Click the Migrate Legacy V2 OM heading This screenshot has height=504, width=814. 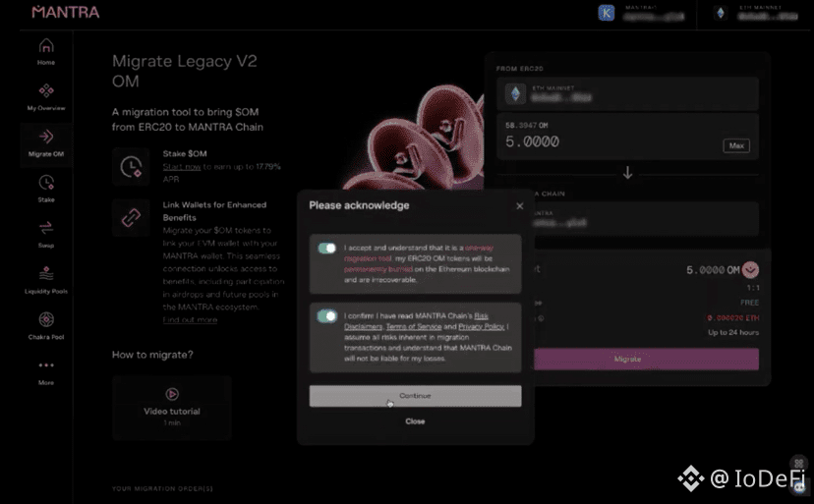pyautogui.click(x=185, y=71)
